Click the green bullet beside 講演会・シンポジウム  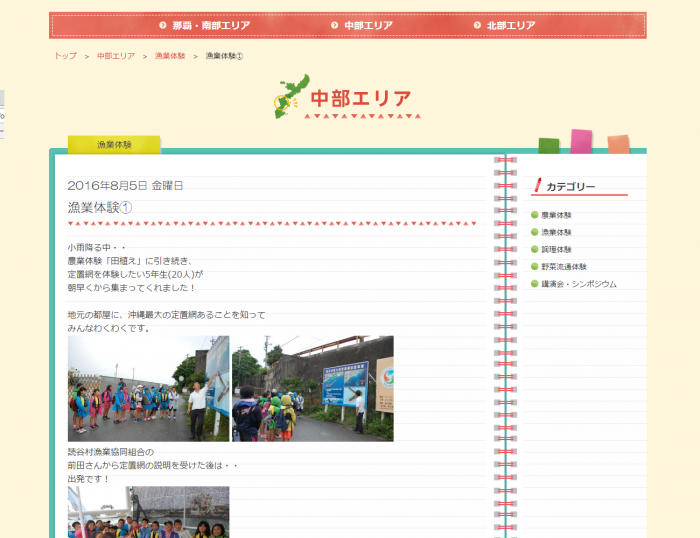click(x=534, y=284)
